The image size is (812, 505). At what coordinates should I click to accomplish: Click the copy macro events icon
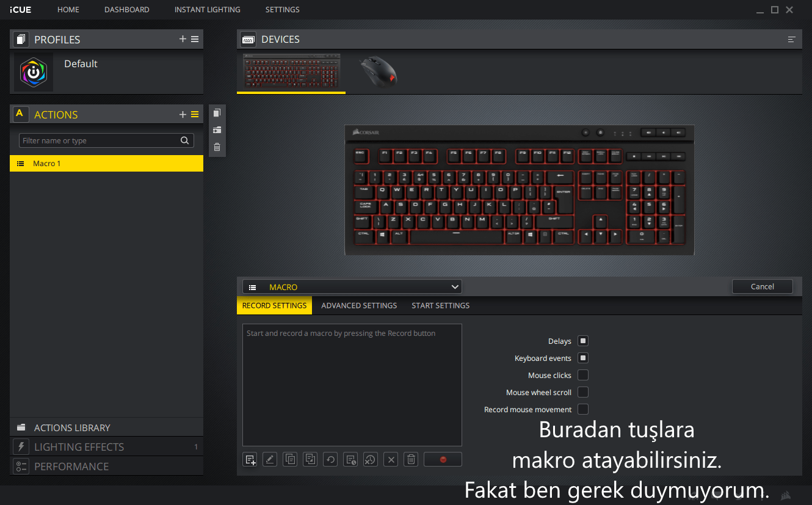click(290, 460)
